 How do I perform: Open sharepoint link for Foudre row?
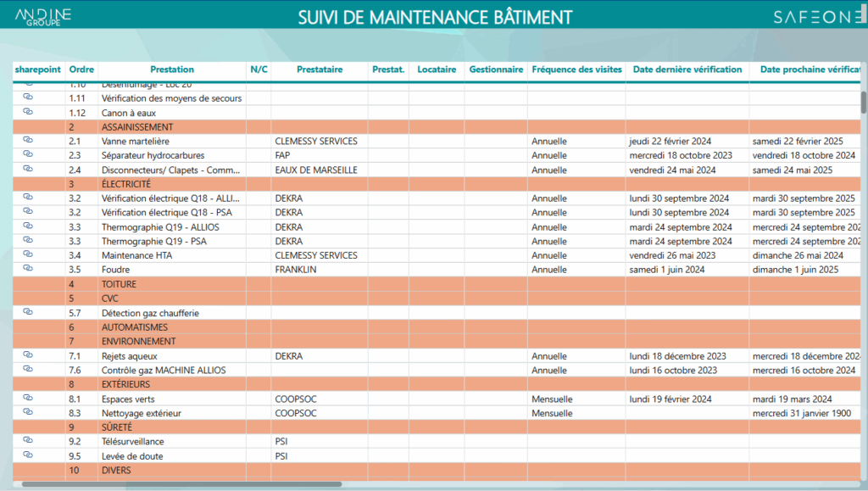coord(28,269)
